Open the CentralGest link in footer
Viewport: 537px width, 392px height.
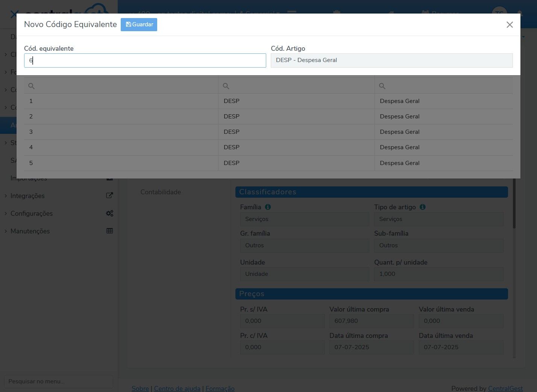click(505, 389)
